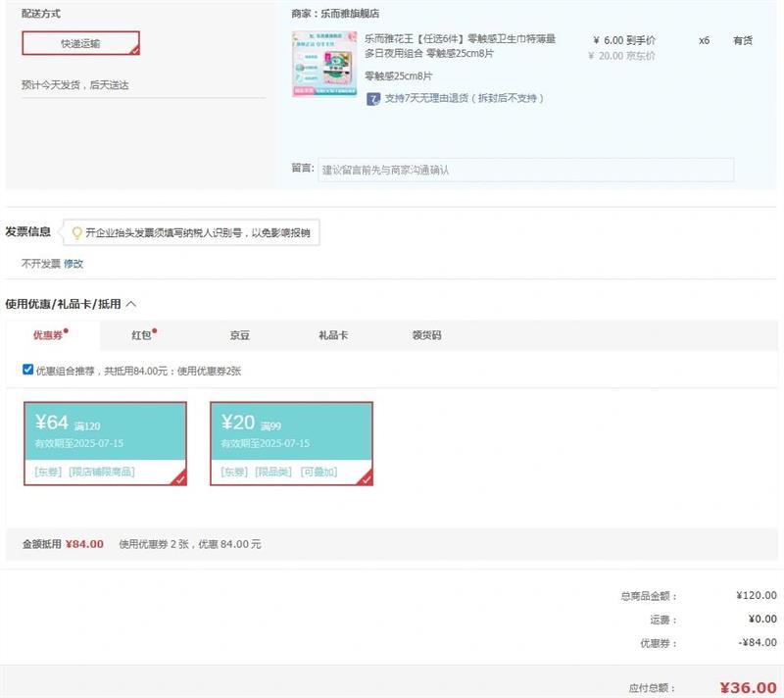Click 修改 to edit invoice info
Image resolution: width=784 pixels, height=698 pixels.
[x=73, y=264]
